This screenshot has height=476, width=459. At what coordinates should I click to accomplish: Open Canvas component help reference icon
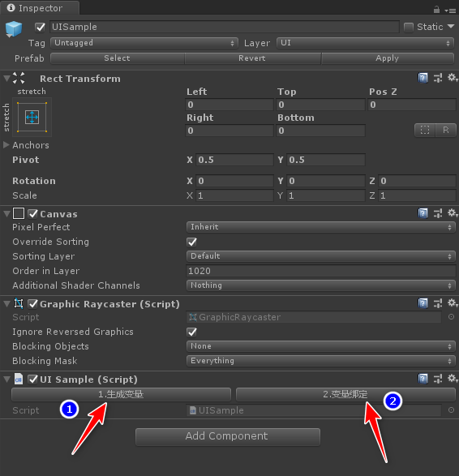(x=423, y=213)
